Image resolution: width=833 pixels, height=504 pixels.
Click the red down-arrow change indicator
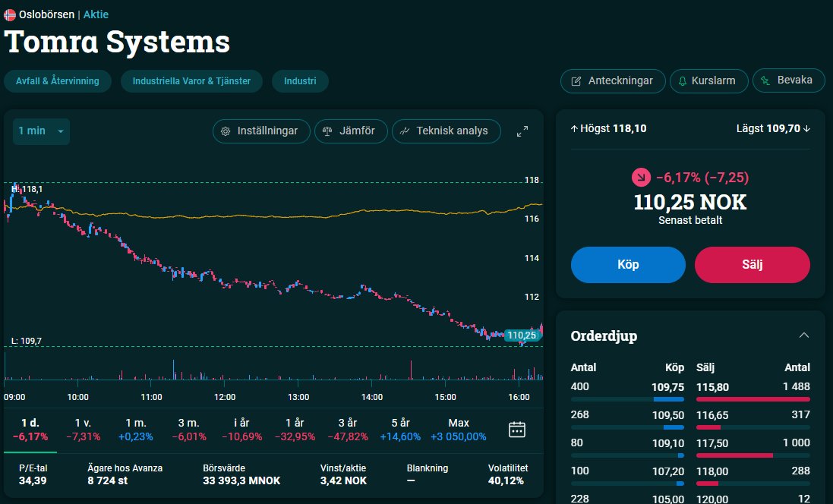[641, 178]
